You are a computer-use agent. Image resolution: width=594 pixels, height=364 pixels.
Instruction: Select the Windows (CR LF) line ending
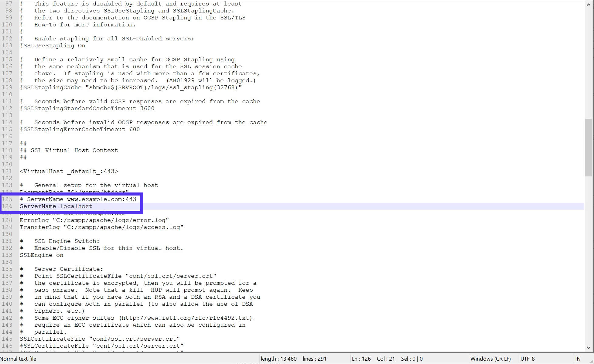(488, 359)
